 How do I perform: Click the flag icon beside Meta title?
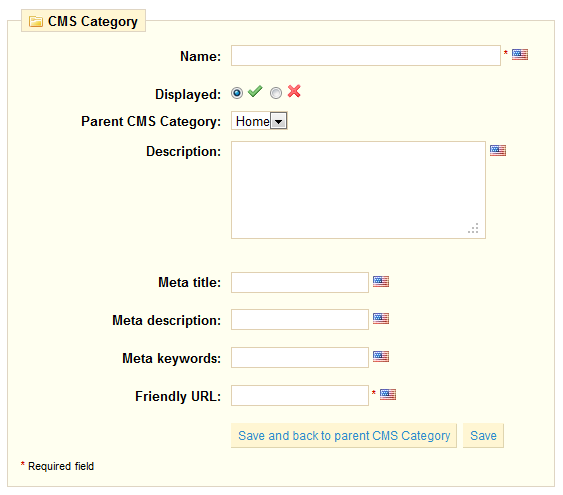click(x=381, y=281)
